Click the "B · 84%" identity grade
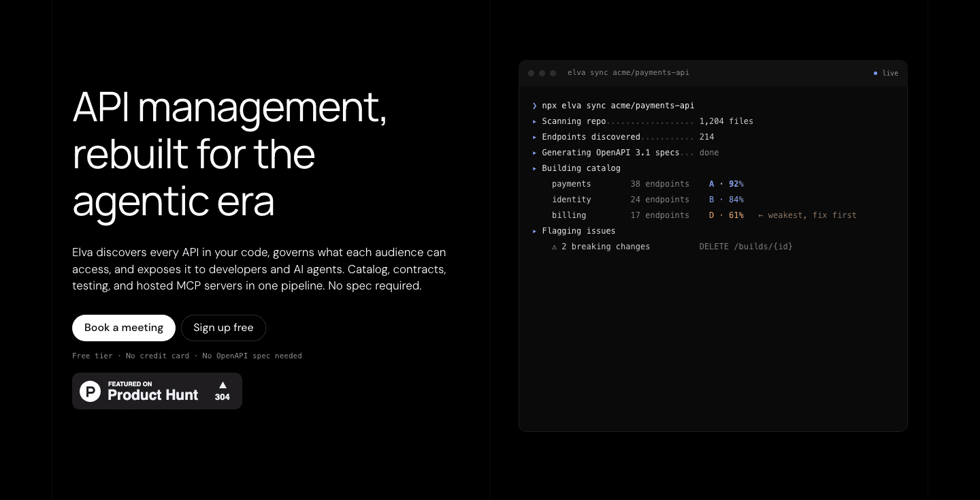The width and height of the screenshot is (980, 500). [726, 200]
